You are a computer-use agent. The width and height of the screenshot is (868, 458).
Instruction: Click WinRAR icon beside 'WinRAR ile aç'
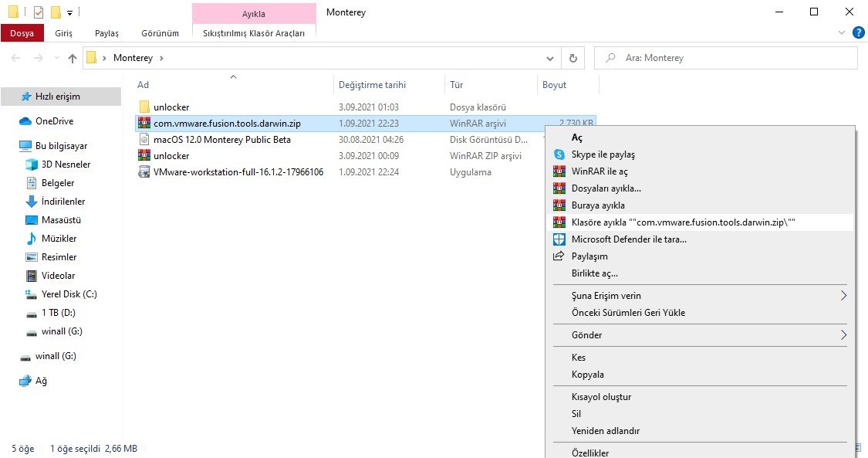click(559, 171)
